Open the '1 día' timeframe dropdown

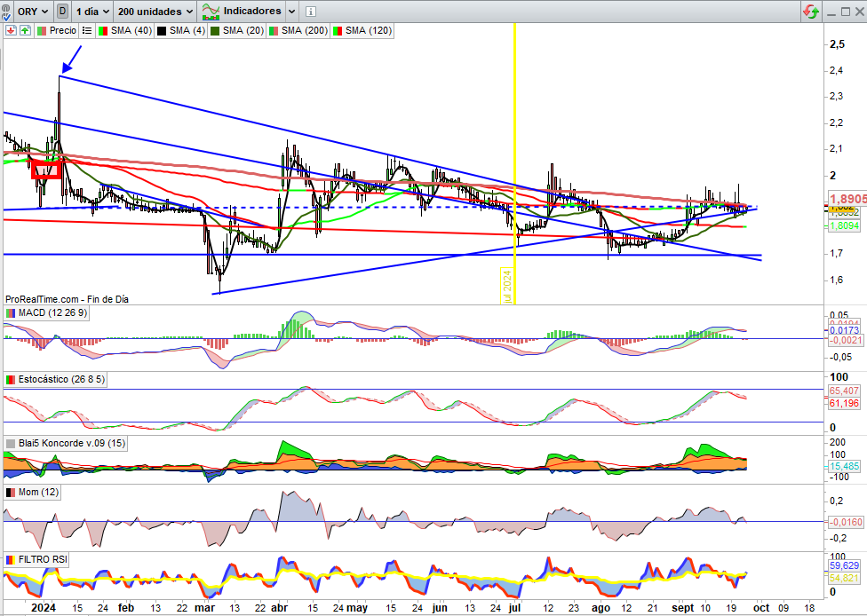tap(91, 11)
